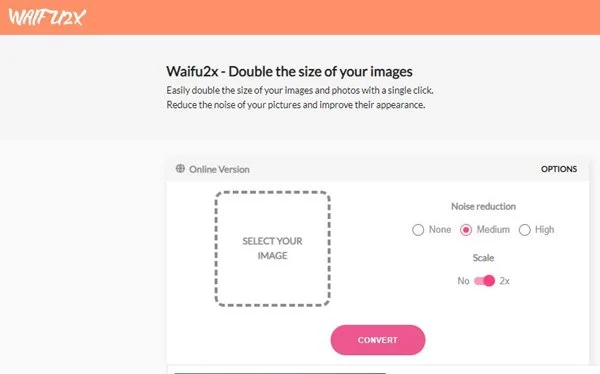This screenshot has height=374, width=600.
Task: Click the 'Scale' heading label
Action: [x=483, y=258]
